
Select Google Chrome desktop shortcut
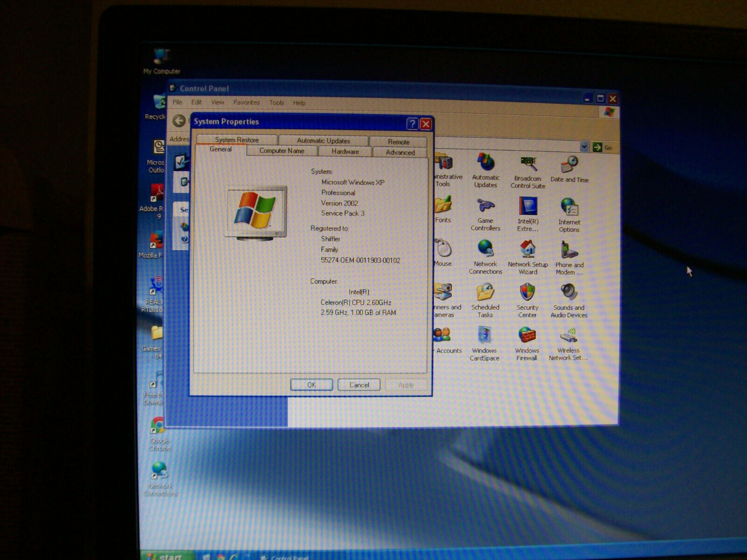pos(159,434)
